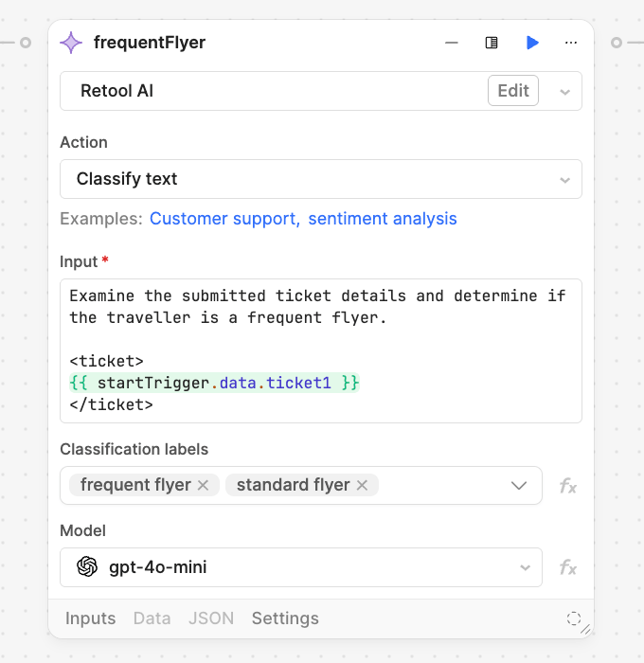
Task: Open the 'Customer support' example link
Action: coord(223,219)
